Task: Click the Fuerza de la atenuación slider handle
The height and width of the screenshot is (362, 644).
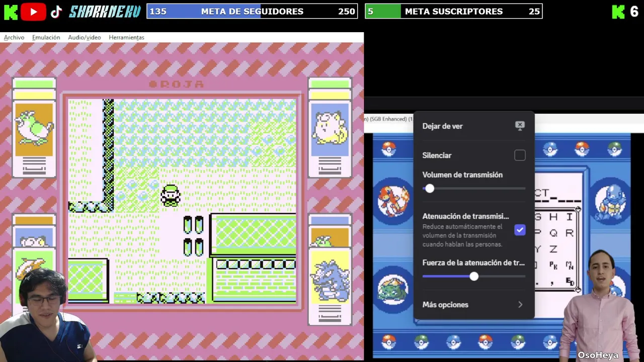Action: pos(474,277)
